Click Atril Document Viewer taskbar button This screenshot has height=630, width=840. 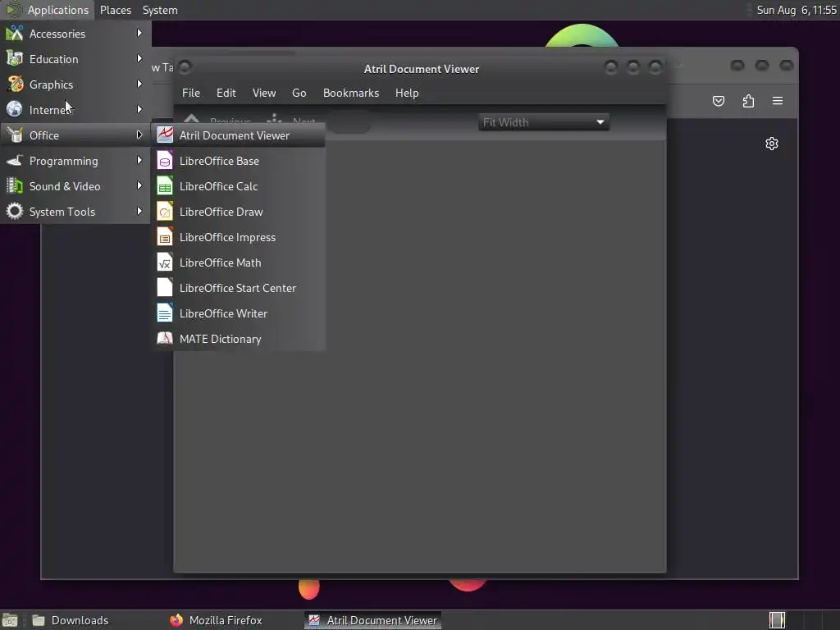373,620
